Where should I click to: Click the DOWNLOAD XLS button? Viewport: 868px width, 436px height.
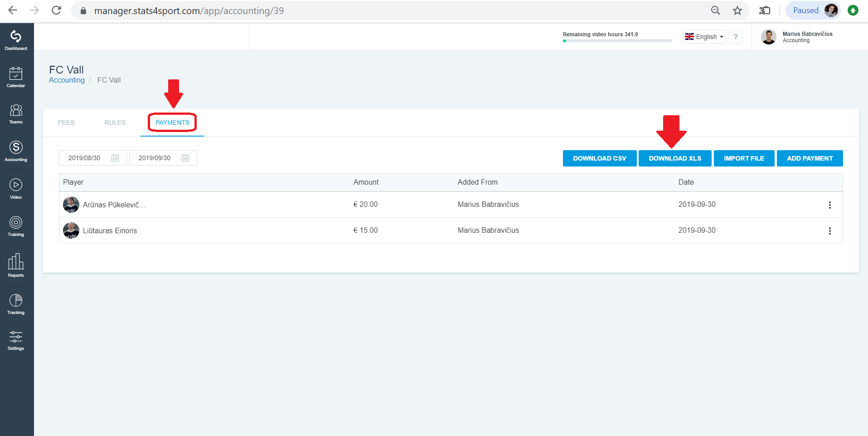[675, 158]
